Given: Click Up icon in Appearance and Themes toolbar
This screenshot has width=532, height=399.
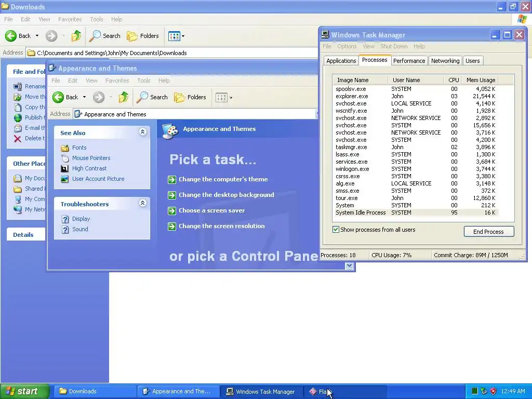Looking at the screenshot, I should click(x=124, y=97).
